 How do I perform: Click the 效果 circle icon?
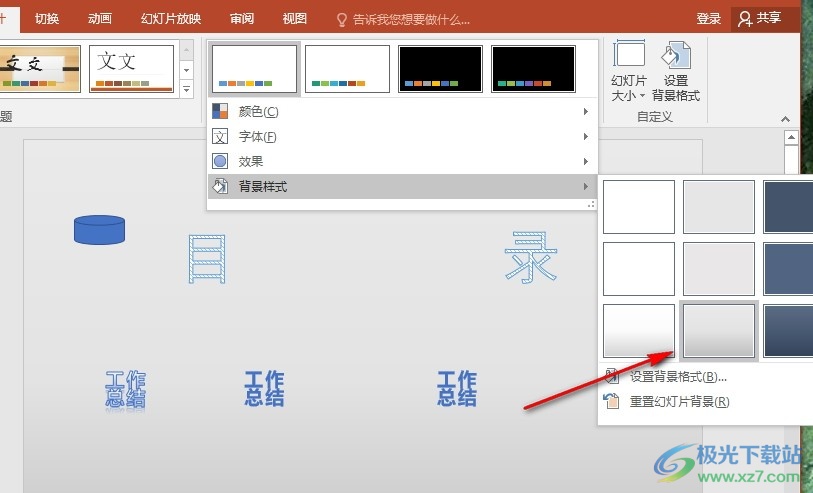click(220, 161)
